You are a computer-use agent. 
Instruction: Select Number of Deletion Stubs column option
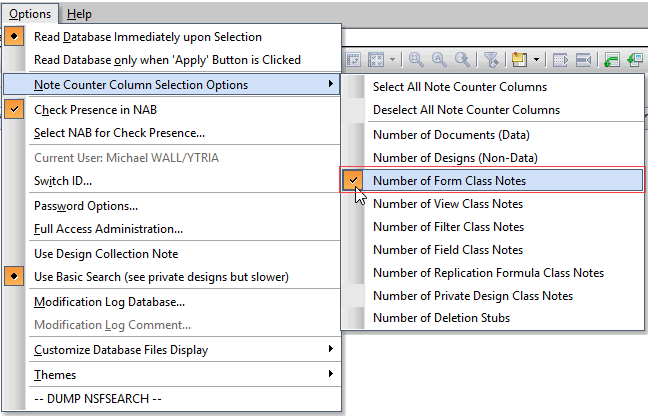point(441,318)
